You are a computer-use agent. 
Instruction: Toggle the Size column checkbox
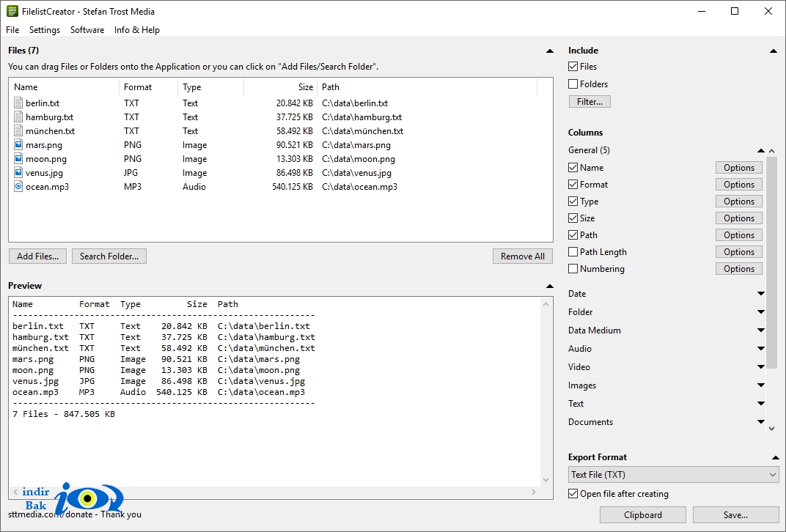pos(573,218)
